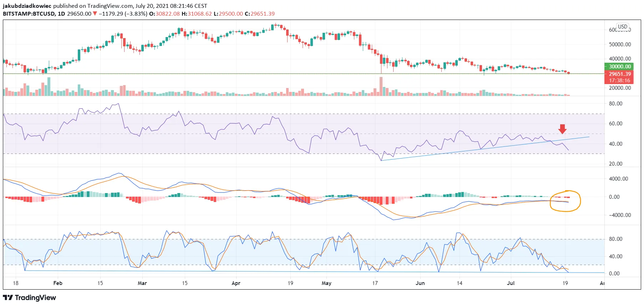Image resolution: width=644 pixels, height=306 pixels.
Task: Click the Jun label on time axis
Action: 420,283
